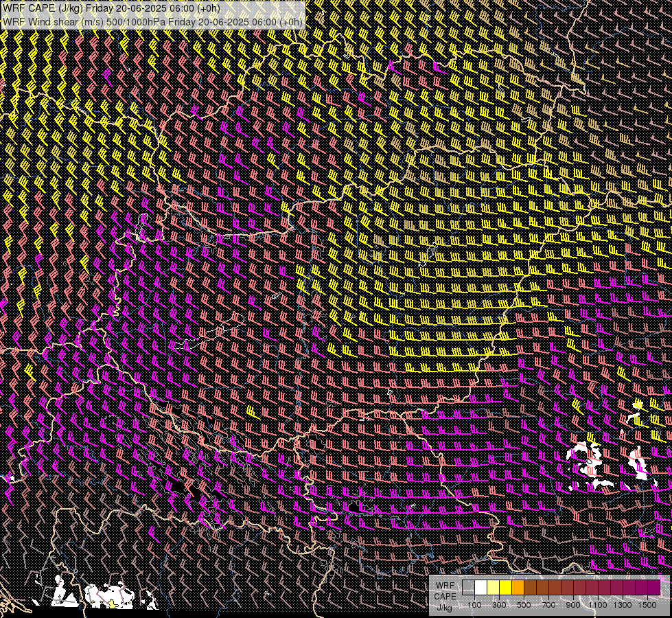Click the legend value 700
Image resolution: width=672 pixels, height=618 pixels.
[548, 605]
